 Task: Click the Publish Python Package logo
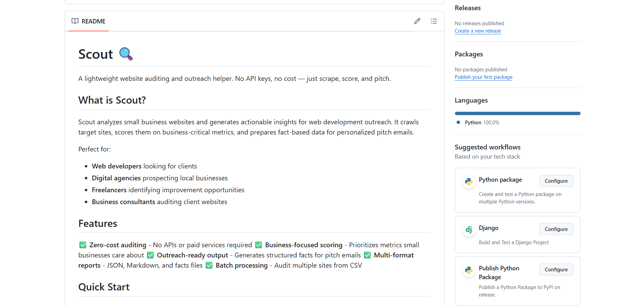tap(469, 270)
